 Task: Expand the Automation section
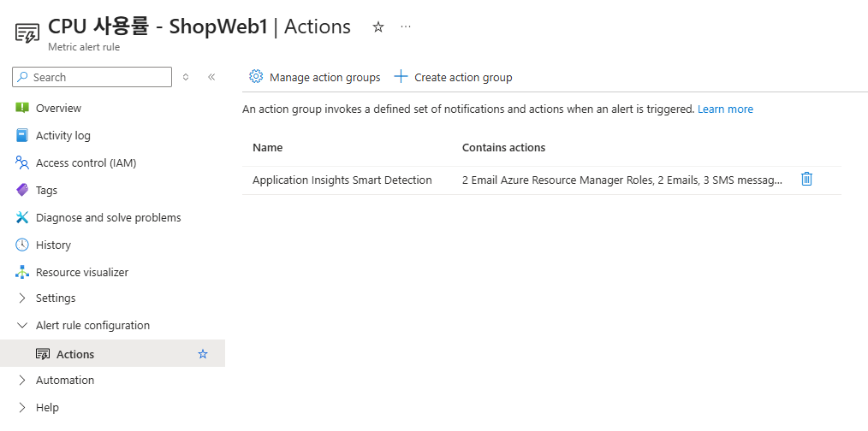click(x=22, y=380)
